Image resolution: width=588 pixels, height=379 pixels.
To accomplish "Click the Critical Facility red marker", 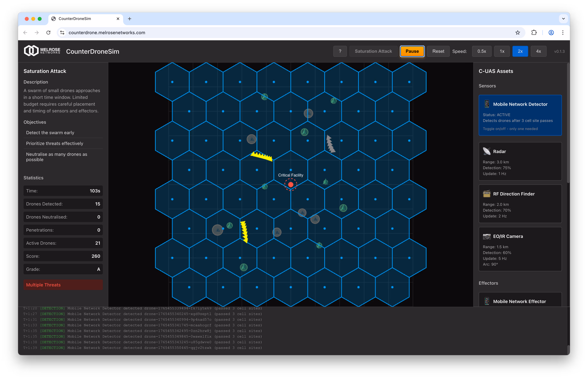I will click(x=291, y=185).
